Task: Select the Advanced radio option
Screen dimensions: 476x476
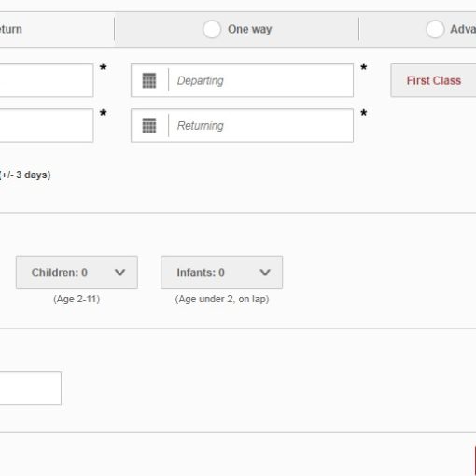Action: [x=435, y=29]
